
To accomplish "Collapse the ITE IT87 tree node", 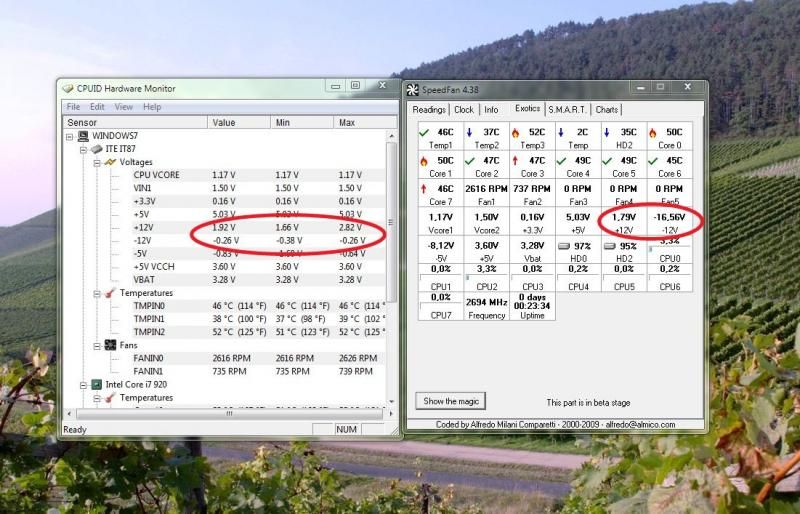I will click(x=83, y=150).
